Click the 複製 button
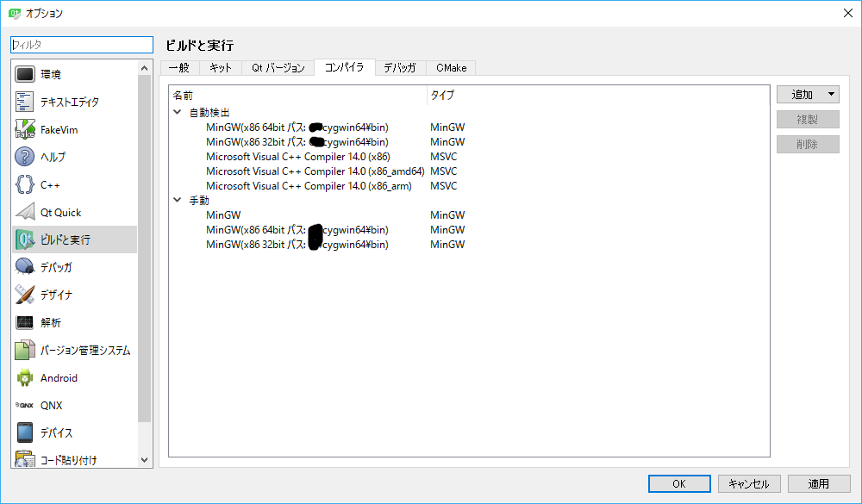862x504 pixels. point(808,119)
